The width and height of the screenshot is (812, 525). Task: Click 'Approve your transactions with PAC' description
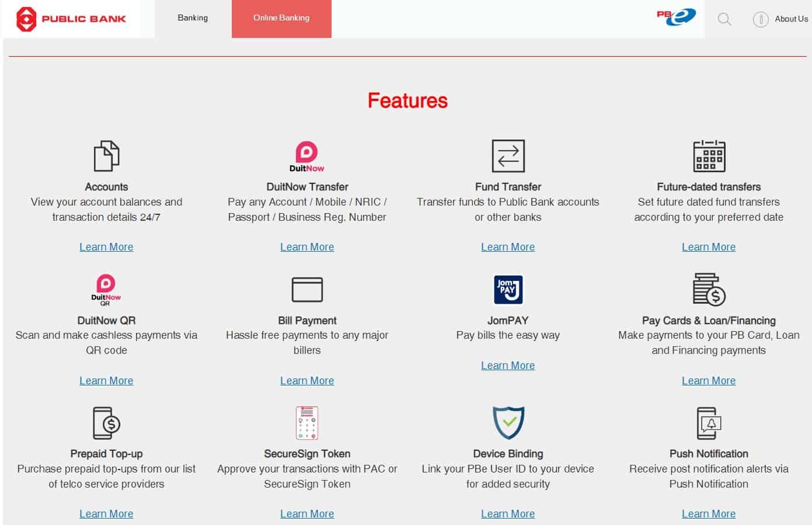307,477
